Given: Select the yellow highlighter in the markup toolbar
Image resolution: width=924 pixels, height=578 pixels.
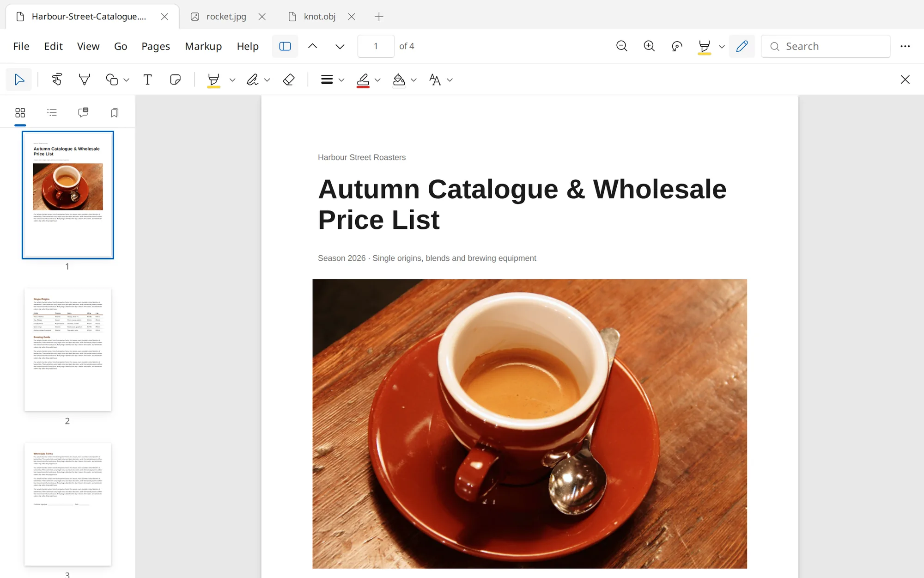Looking at the screenshot, I should pos(213,80).
